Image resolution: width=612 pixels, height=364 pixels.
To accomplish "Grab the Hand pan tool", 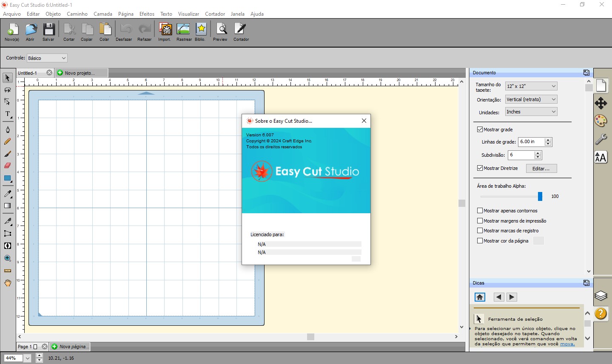I will [7, 283].
